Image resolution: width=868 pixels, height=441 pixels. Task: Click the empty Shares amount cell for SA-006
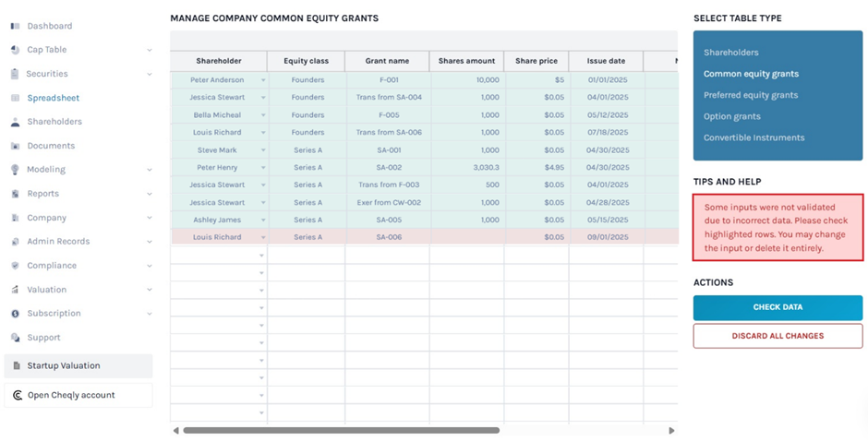466,237
